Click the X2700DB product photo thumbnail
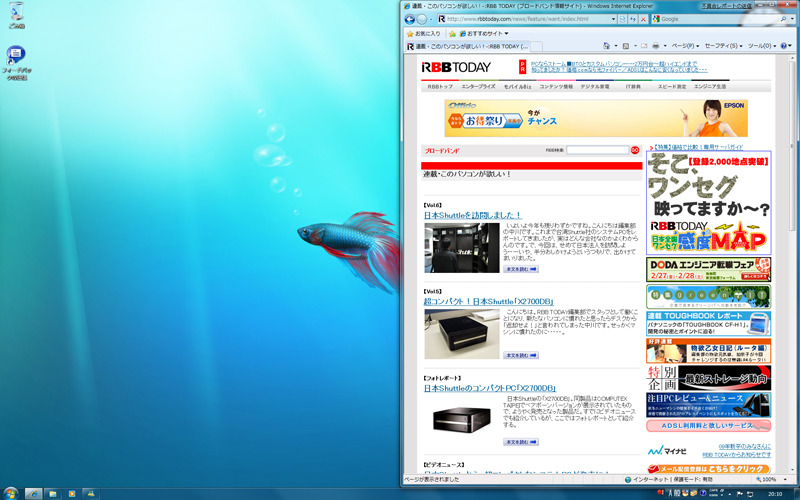This screenshot has height=500, width=800. 462,419
